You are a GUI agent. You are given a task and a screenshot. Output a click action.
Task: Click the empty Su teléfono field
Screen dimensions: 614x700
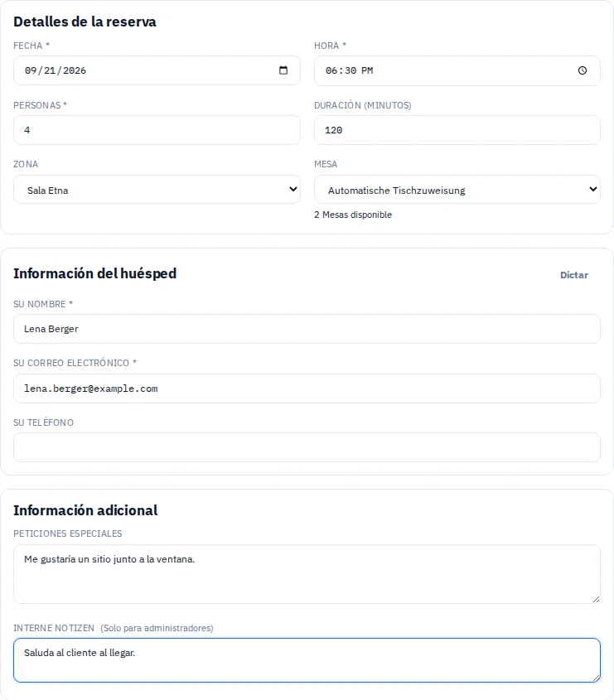(x=307, y=447)
